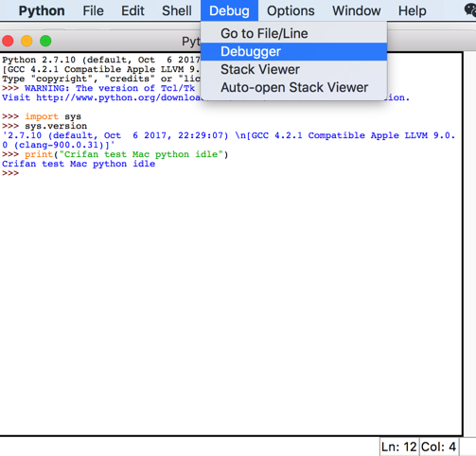Click the 'Visit http://www.python.org' line
Screen dimensions: 476x456
click(x=101, y=97)
